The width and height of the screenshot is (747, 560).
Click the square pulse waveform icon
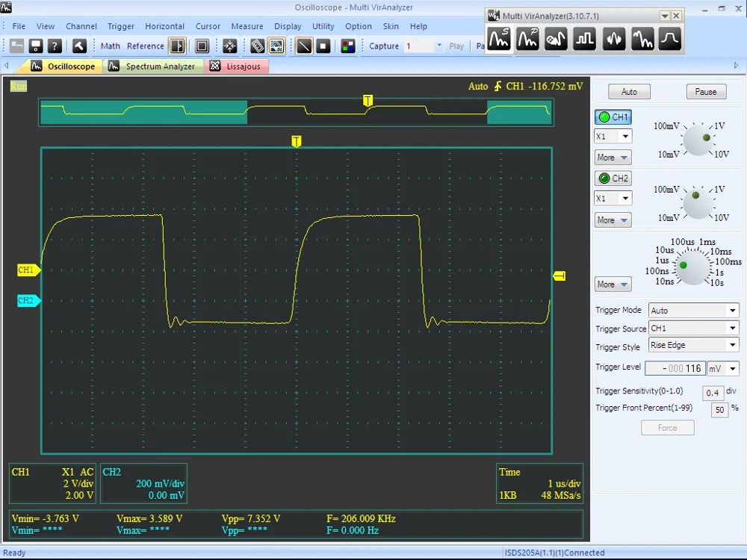tap(584, 39)
